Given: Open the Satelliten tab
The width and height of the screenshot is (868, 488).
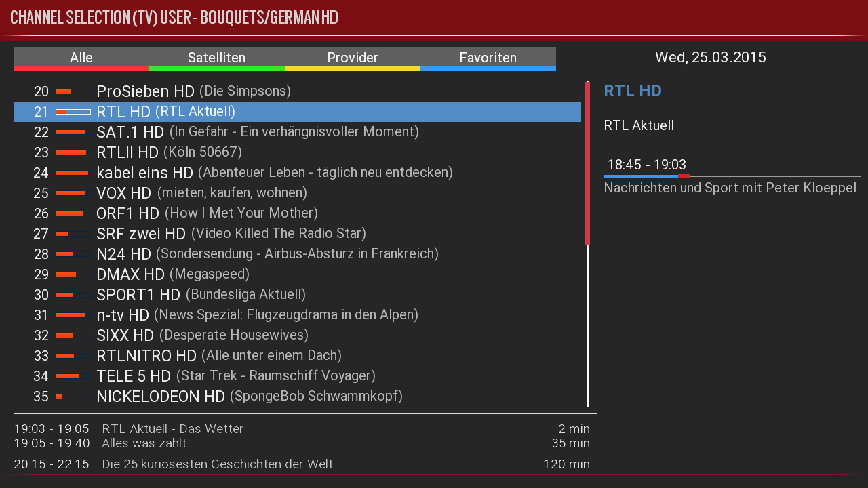Looking at the screenshot, I should [x=217, y=58].
